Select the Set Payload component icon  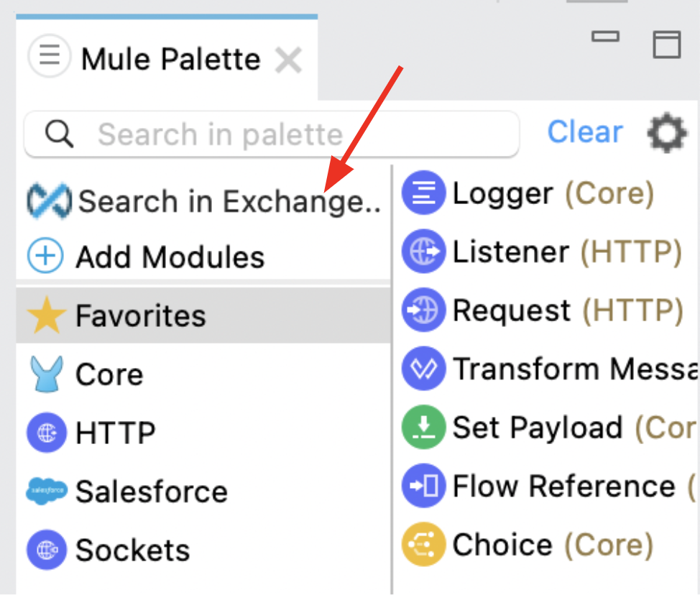[x=424, y=428]
